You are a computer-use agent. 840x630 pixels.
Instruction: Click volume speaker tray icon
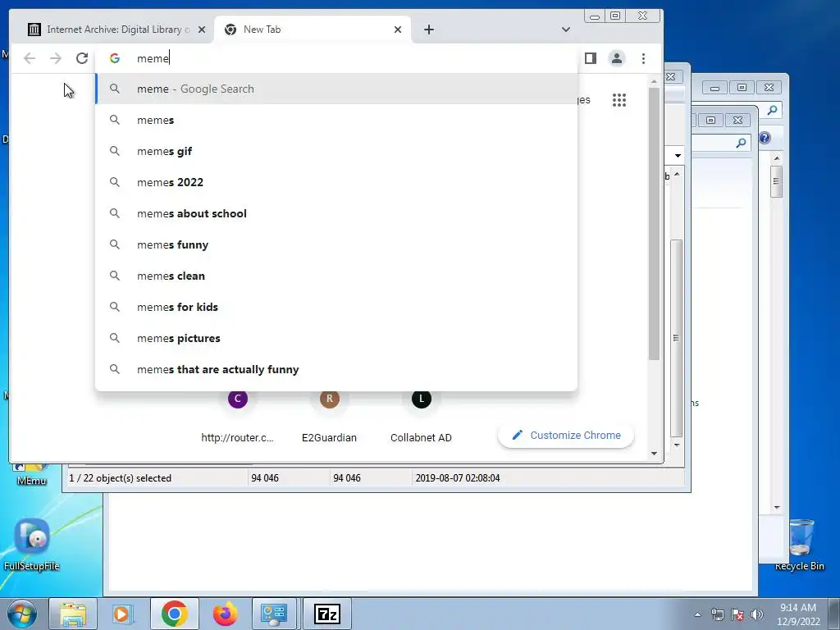tap(757, 614)
